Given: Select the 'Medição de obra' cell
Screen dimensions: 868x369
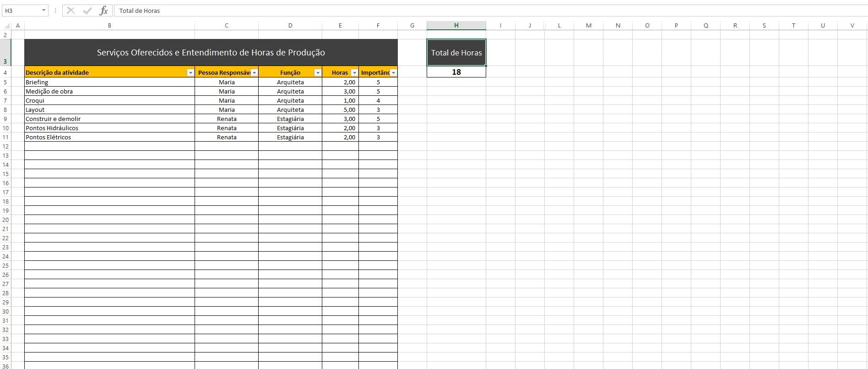Looking at the screenshot, I should (109, 91).
